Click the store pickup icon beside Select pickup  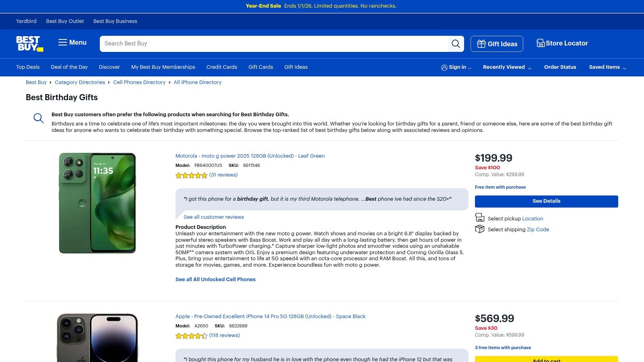tap(480, 218)
